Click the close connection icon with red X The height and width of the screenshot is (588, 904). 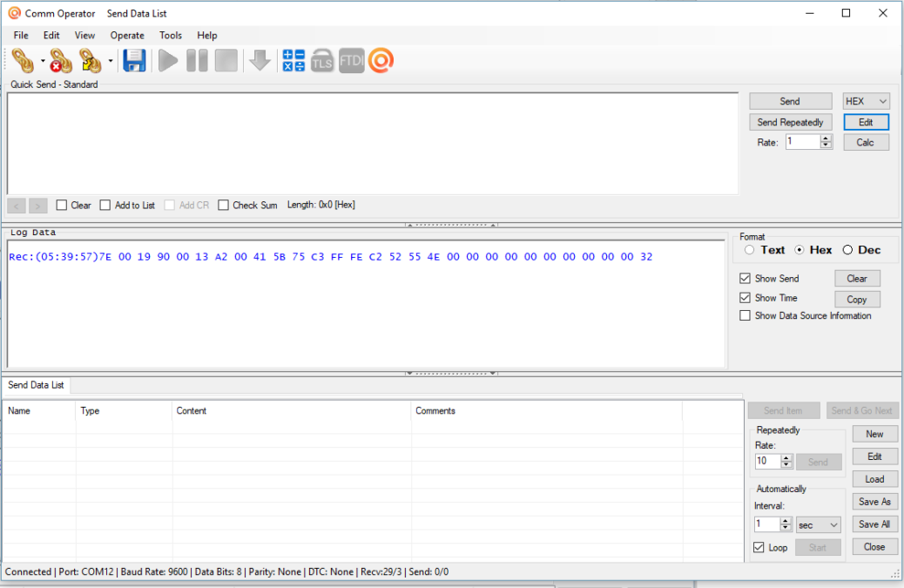(60, 61)
